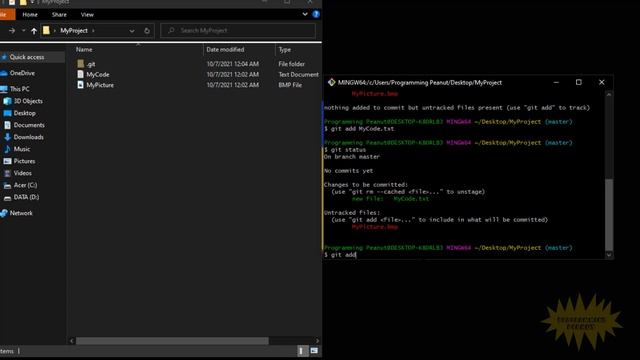Screen dimensions: 640x360
Task: Open recent locations dropdown arrow
Action: click(23, 31)
